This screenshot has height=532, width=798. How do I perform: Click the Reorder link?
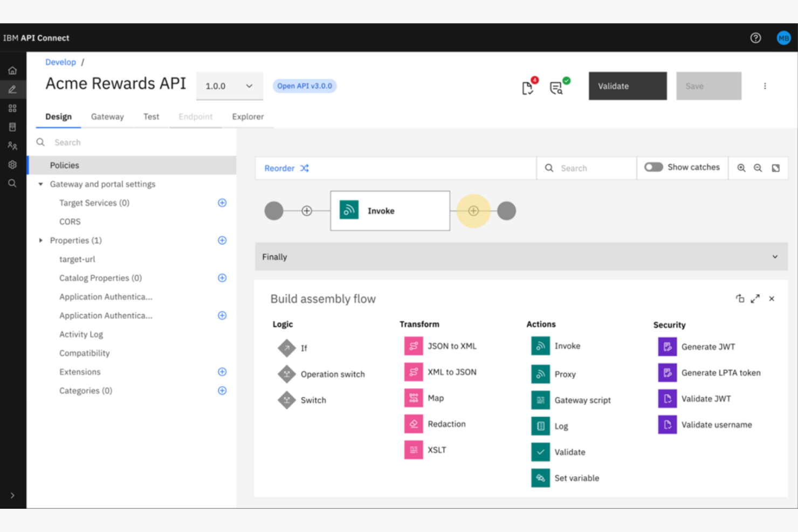286,168
